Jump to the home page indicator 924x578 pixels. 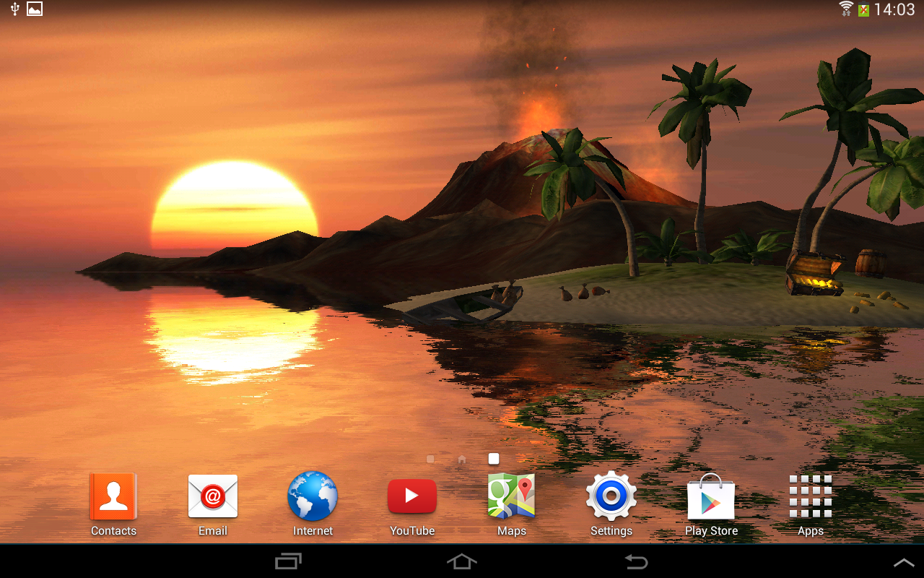[x=462, y=459]
